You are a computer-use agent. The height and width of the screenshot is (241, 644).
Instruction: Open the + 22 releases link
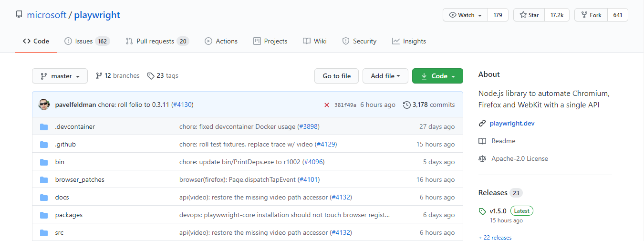tap(495, 237)
